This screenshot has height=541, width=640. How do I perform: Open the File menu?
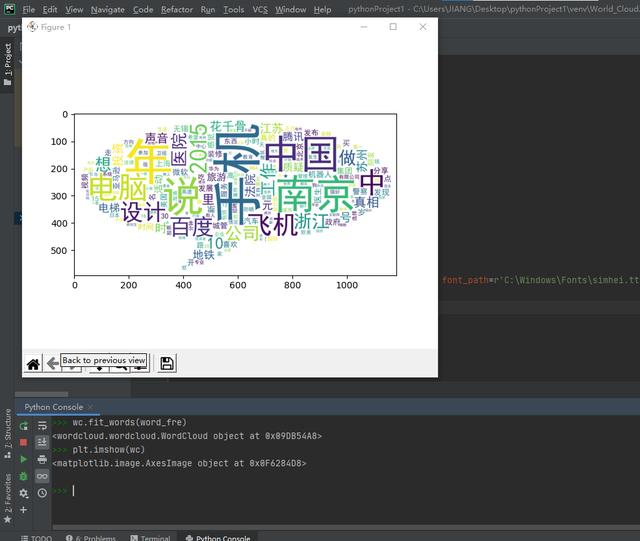click(29, 9)
